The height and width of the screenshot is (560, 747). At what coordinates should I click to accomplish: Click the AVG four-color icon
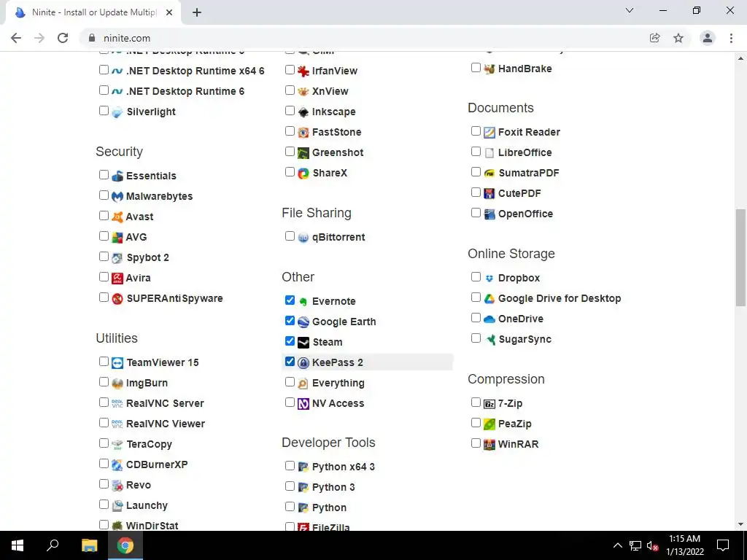[x=117, y=237]
